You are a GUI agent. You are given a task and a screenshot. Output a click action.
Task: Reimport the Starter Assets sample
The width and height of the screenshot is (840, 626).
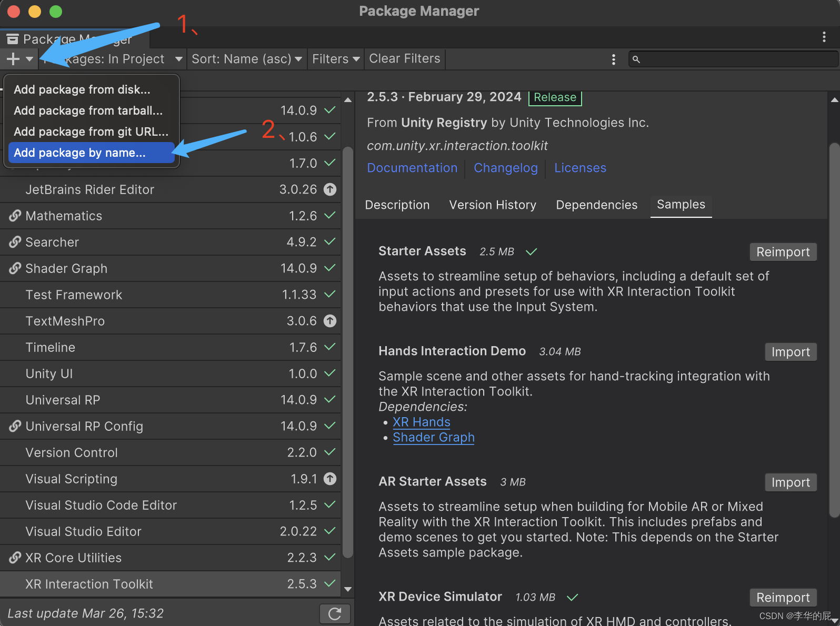pos(783,252)
